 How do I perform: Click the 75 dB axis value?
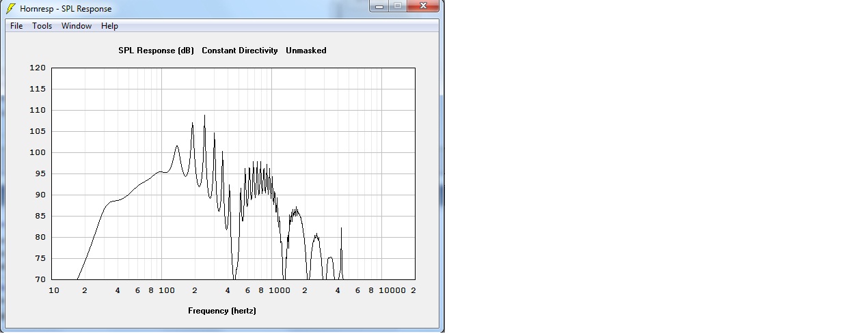pos(40,258)
